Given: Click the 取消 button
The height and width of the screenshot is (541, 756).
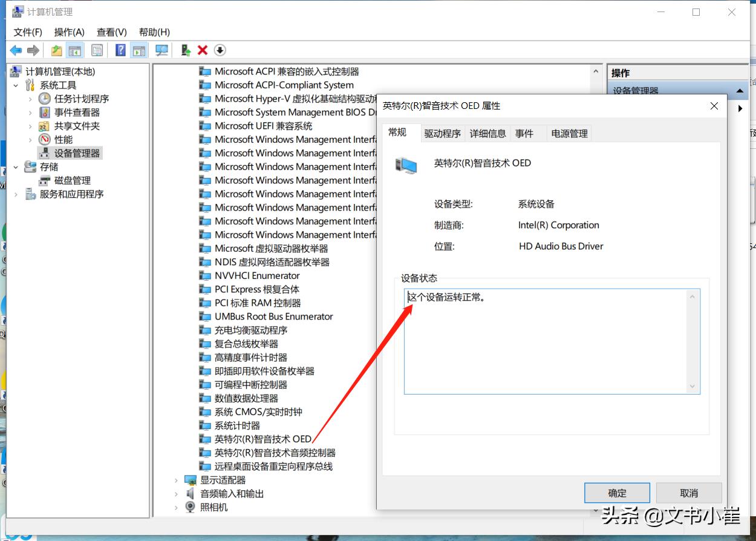Looking at the screenshot, I should (689, 493).
